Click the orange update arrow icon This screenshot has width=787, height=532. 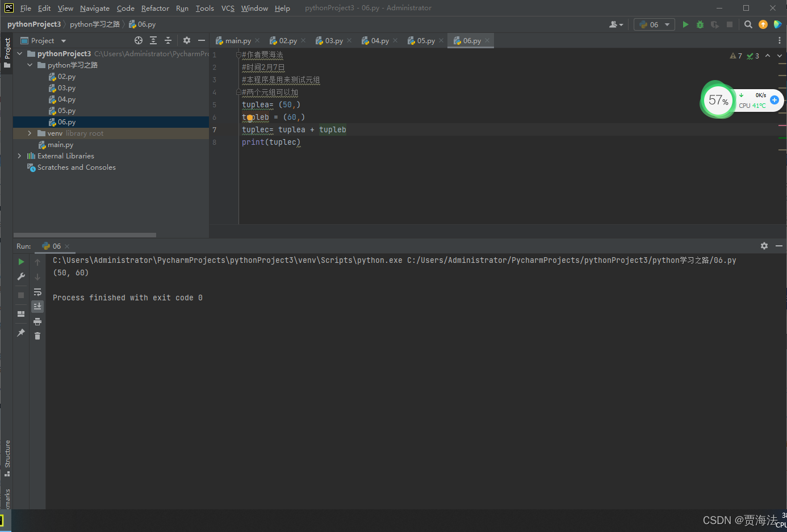pos(763,24)
